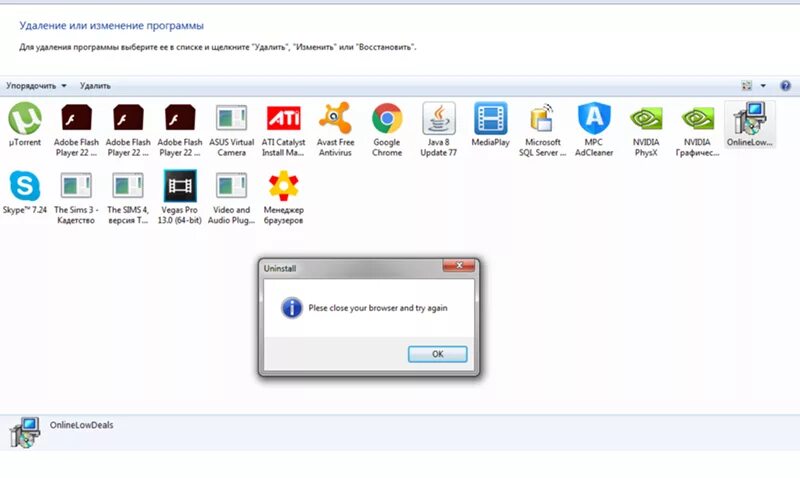Select the NVIDIA PhysX icon
The width and height of the screenshot is (800, 478).
pyautogui.click(x=646, y=118)
